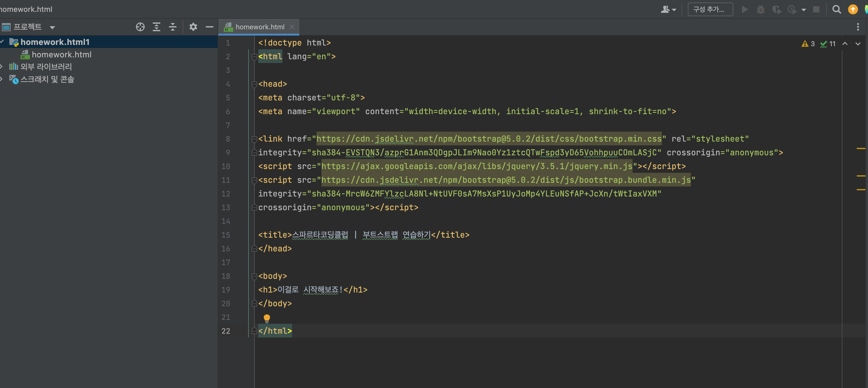Expand the '스크래치 및 콘솔' node
868x388 pixels.
pos(2,79)
